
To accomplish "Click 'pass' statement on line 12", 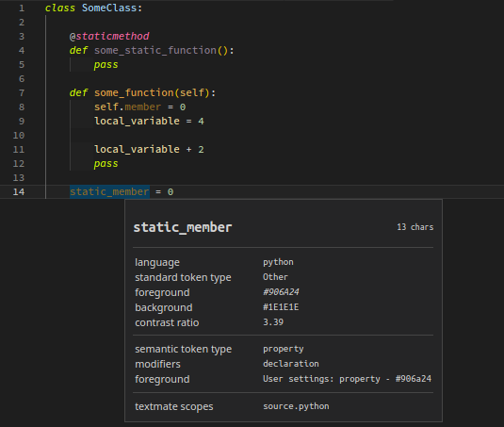I will [x=106, y=164].
